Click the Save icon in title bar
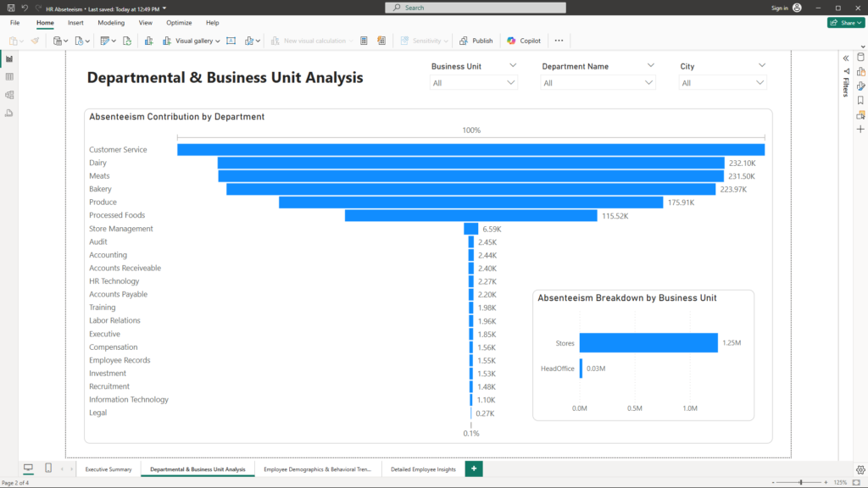The image size is (868, 488). pyautogui.click(x=11, y=8)
